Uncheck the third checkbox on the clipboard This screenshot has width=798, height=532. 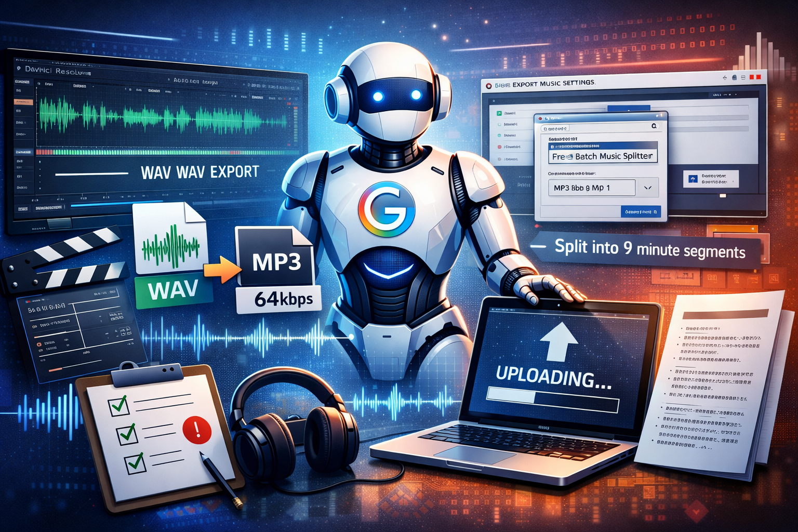click(x=135, y=462)
